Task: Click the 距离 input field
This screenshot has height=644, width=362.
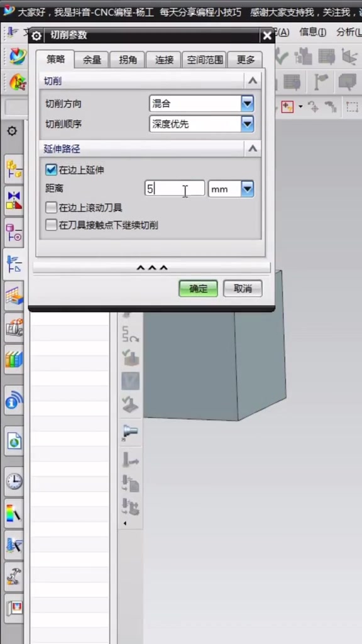Action: (175, 189)
